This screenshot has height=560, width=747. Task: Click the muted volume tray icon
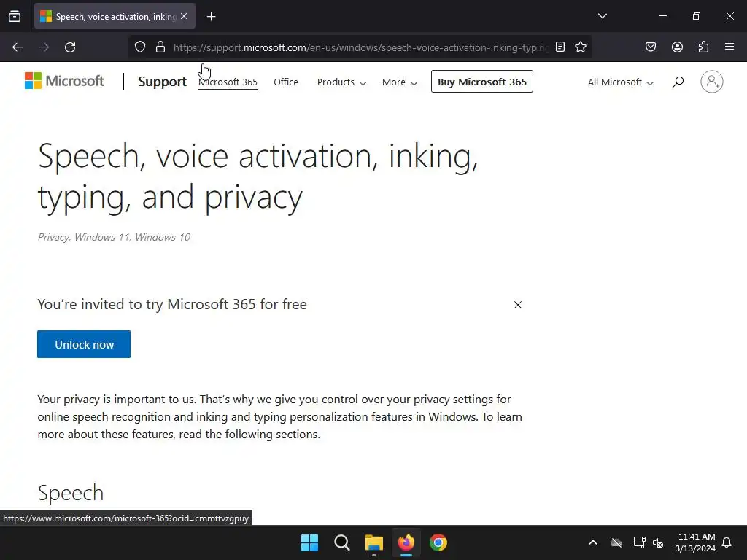tap(659, 542)
